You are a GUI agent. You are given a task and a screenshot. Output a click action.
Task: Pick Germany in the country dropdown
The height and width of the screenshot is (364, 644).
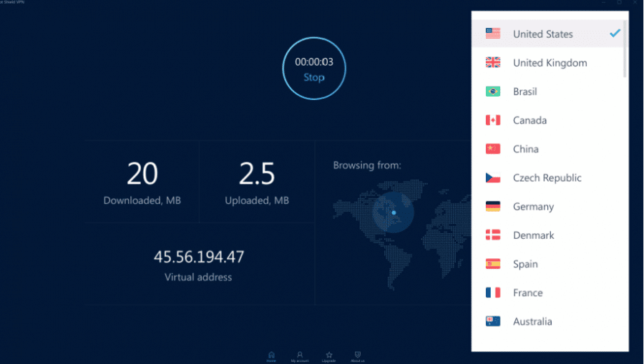(x=533, y=207)
